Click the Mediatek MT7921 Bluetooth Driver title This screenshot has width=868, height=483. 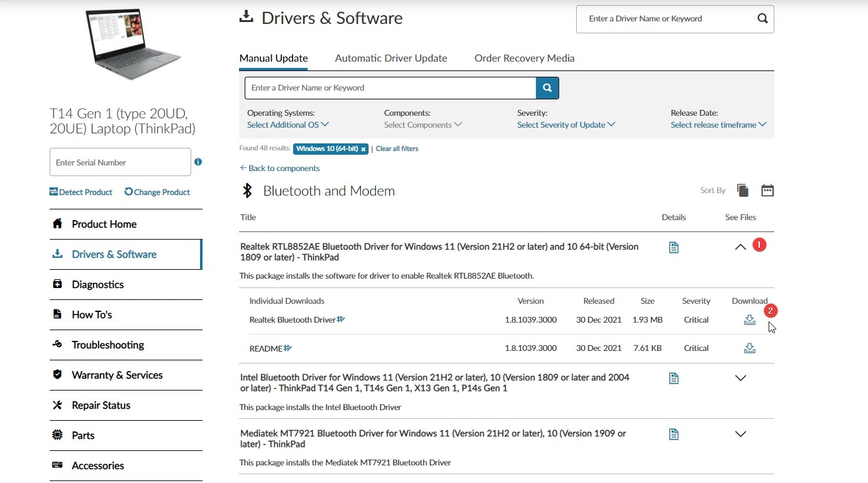(433, 439)
